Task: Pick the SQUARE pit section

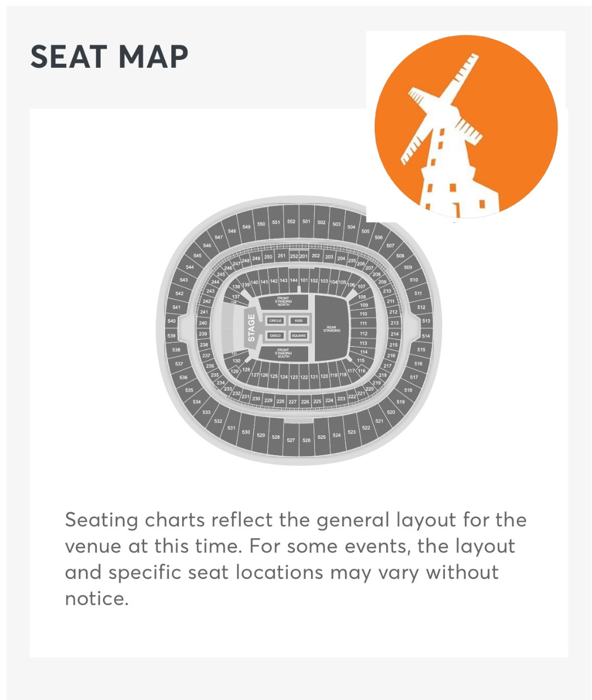Action: [299, 335]
